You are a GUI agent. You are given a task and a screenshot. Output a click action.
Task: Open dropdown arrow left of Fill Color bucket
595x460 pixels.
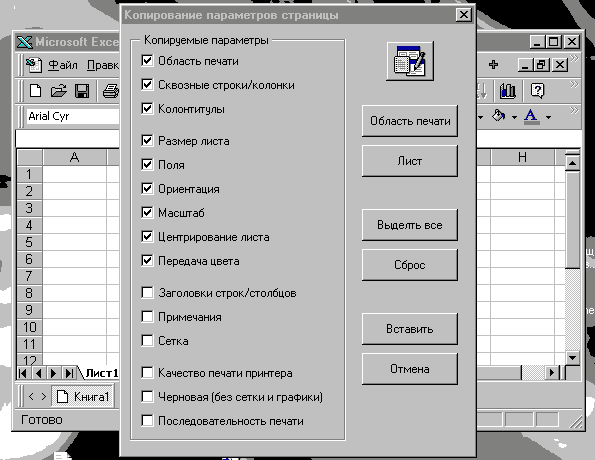tap(480, 117)
